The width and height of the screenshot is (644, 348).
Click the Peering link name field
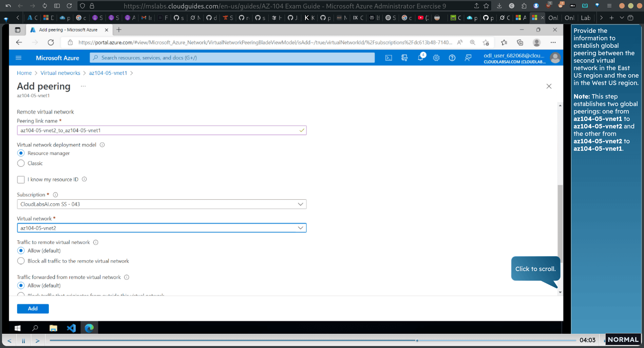[162, 130]
